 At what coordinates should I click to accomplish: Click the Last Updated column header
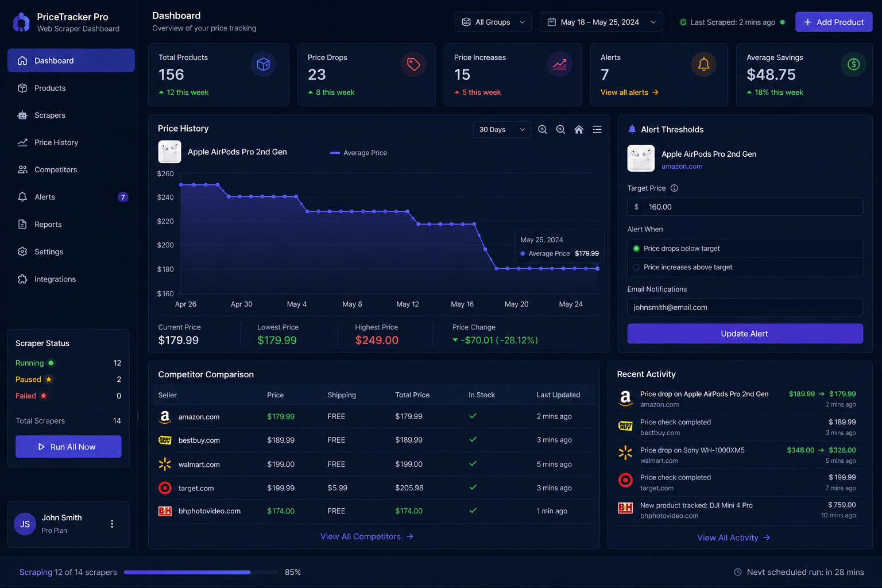(558, 395)
